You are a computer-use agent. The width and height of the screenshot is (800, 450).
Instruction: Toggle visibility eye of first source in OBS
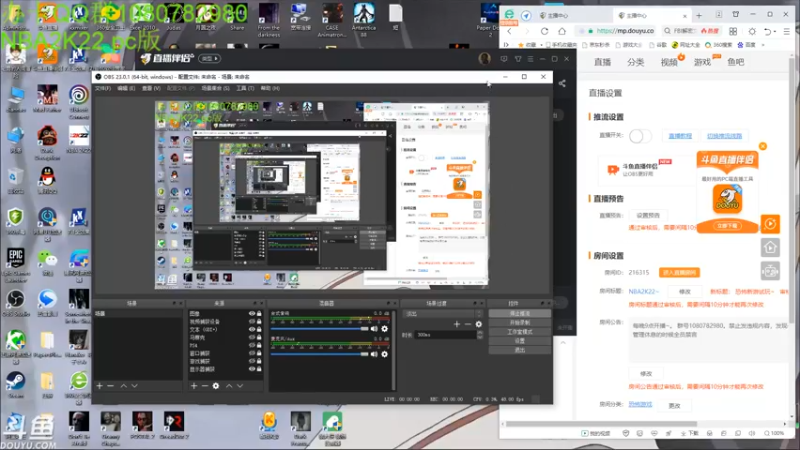point(252,314)
